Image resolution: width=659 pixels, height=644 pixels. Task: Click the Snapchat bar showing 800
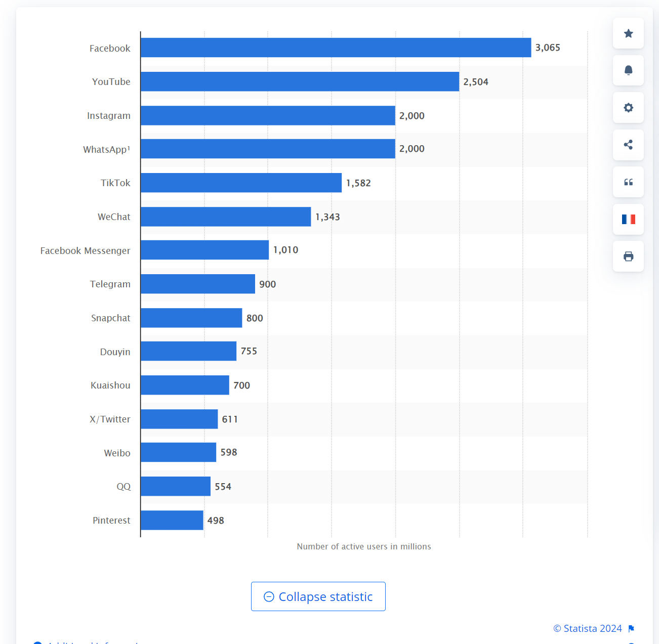coord(192,318)
